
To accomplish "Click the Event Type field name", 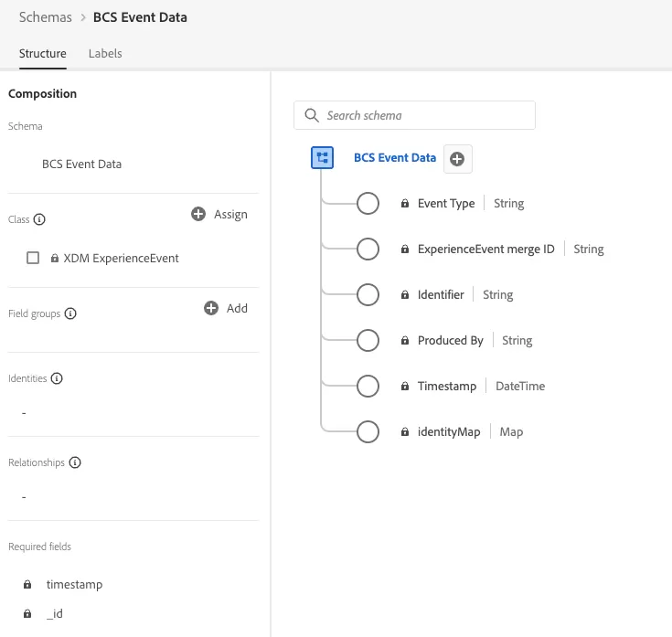I will pos(446,204).
